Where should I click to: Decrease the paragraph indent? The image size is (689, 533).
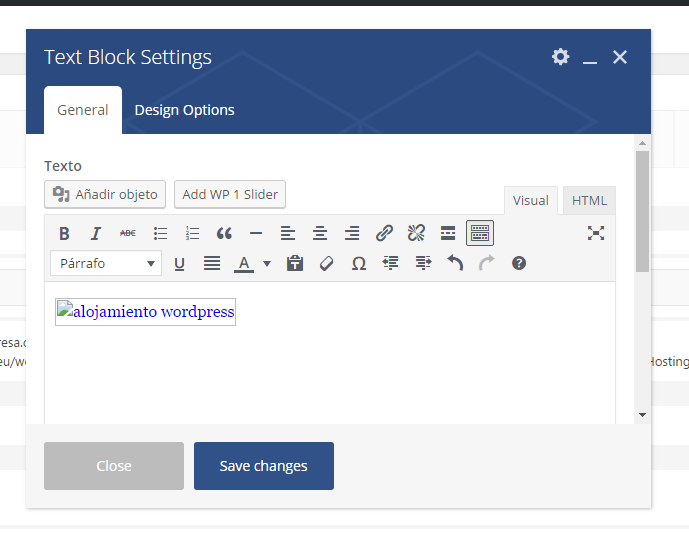pos(391,264)
